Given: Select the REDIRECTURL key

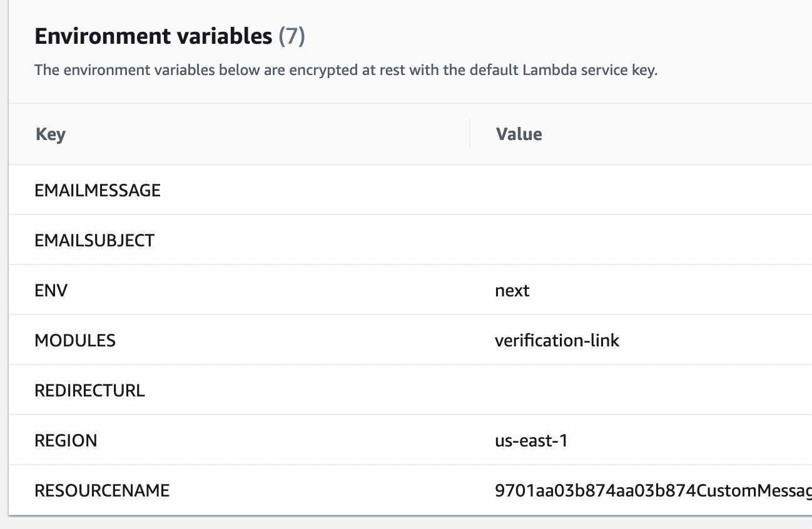Looking at the screenshot, I should coord(89,390).
